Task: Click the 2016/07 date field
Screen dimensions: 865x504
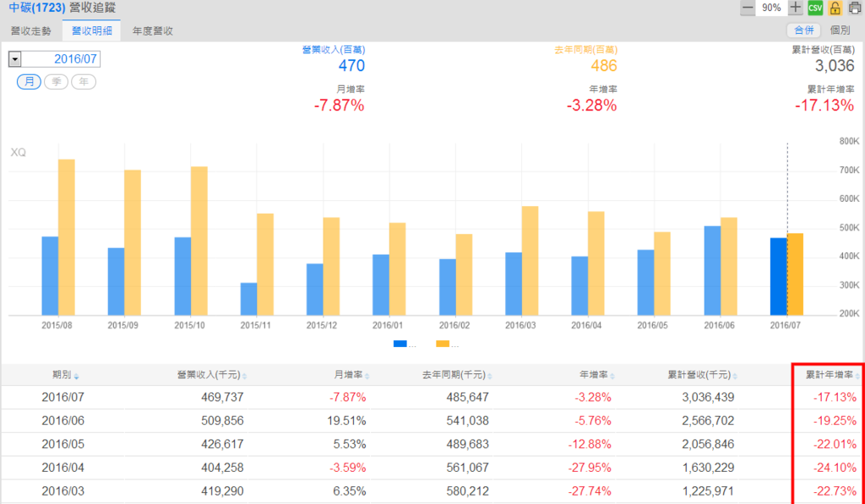Action: (61, 59)
